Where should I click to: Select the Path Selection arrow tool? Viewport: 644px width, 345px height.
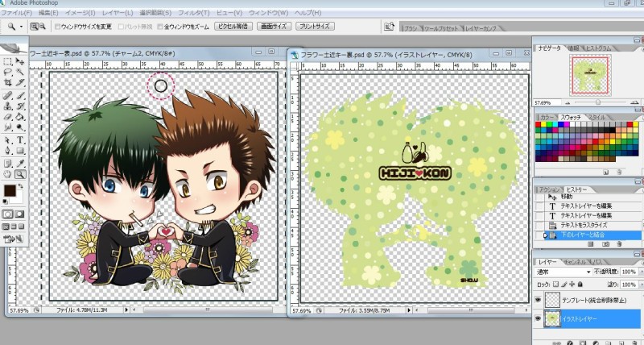(x=7, y=140)
